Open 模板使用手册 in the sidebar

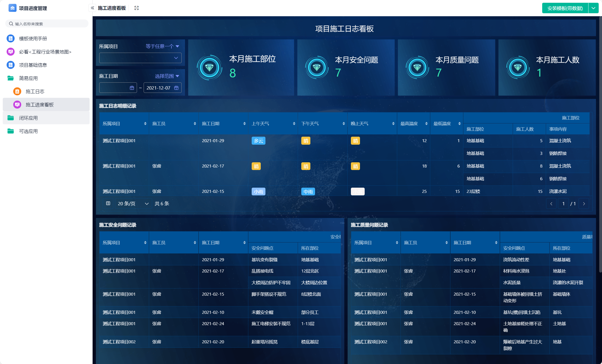33,39
